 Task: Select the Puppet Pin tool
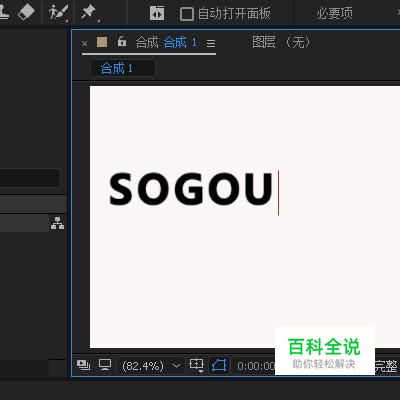point(89,13)
